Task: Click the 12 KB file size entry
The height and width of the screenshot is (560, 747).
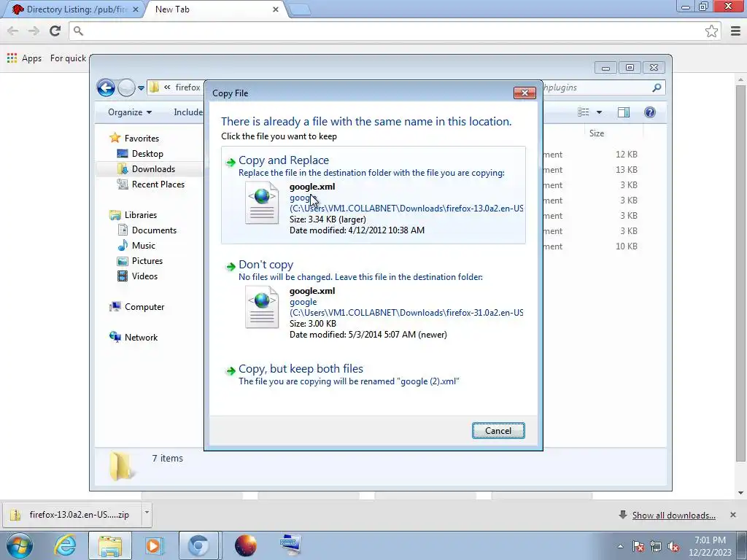Action: pos(626,155)
